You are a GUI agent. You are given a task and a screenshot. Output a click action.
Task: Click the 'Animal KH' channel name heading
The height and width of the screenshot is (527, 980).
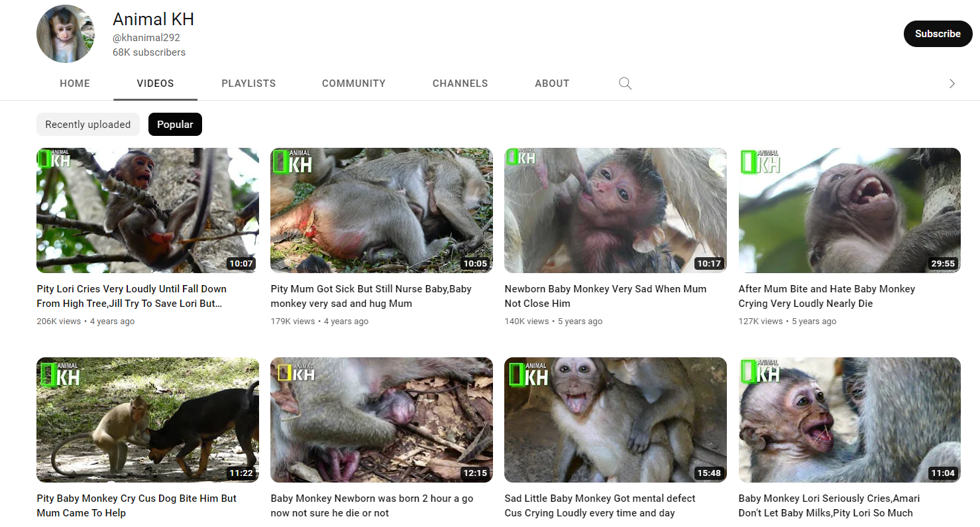click(x=153, y=19)
